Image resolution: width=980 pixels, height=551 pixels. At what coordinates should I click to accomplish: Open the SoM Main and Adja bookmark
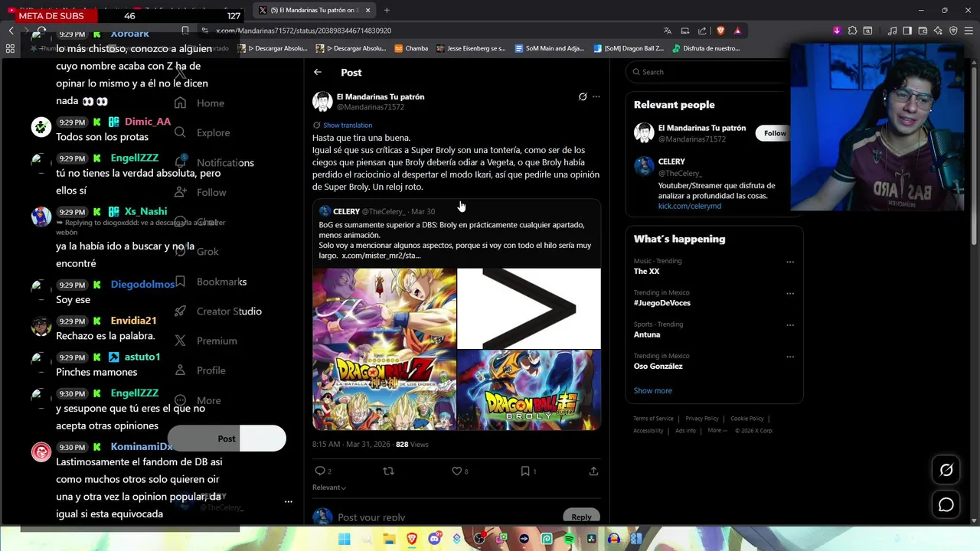coord(549,48)
